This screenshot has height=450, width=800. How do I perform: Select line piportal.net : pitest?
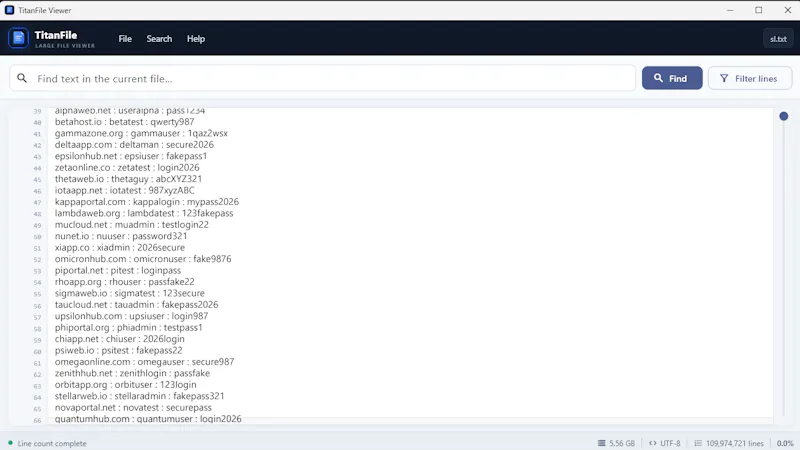pos(118,270)
